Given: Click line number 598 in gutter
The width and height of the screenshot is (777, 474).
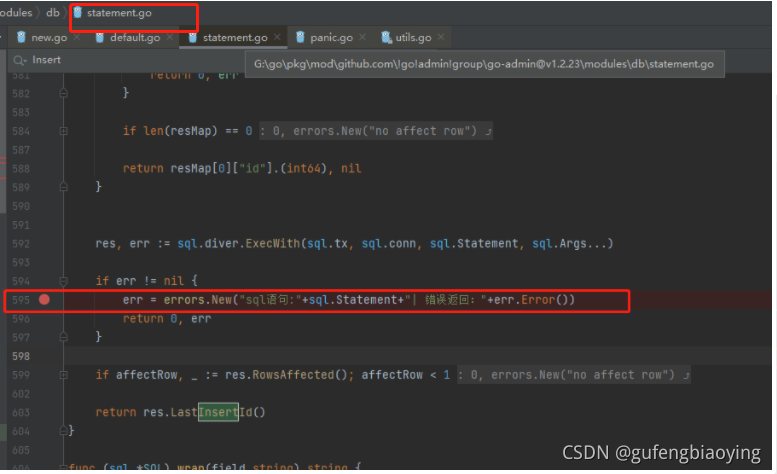Looking at the screenshot, I should [21, 356].
